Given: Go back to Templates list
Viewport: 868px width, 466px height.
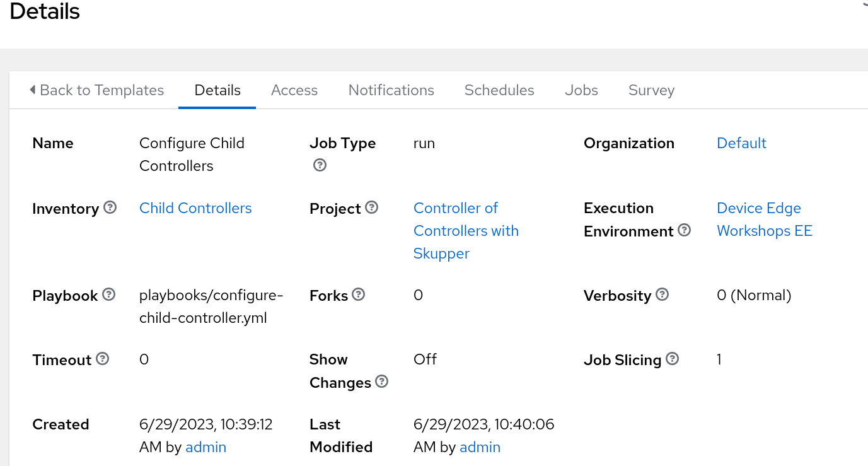Looking at the screenshot, I should coord(96,90).
